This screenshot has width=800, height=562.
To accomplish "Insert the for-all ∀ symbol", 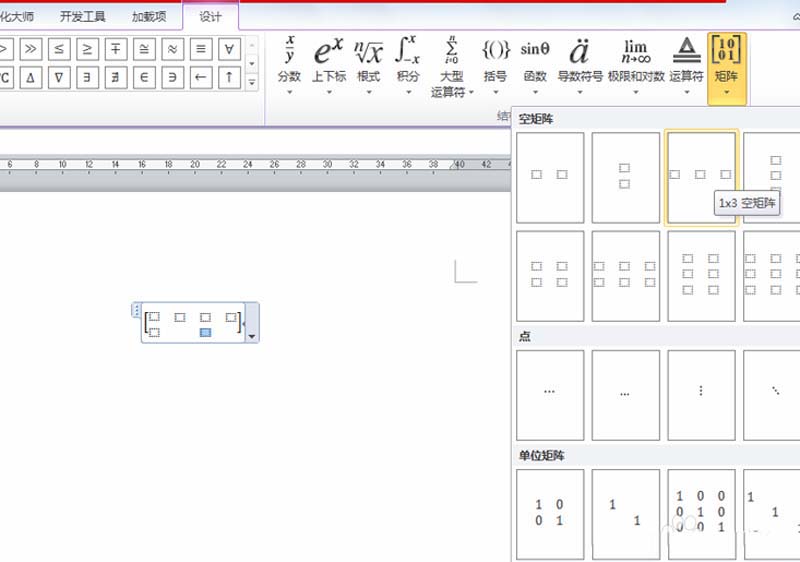I will pyautogui.click(x=229, y=48).
